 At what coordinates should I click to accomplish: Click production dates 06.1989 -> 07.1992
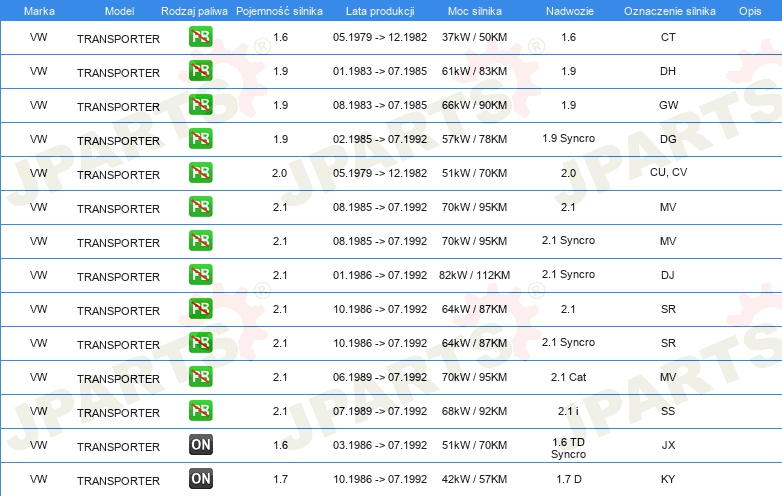tap(380, 377)
